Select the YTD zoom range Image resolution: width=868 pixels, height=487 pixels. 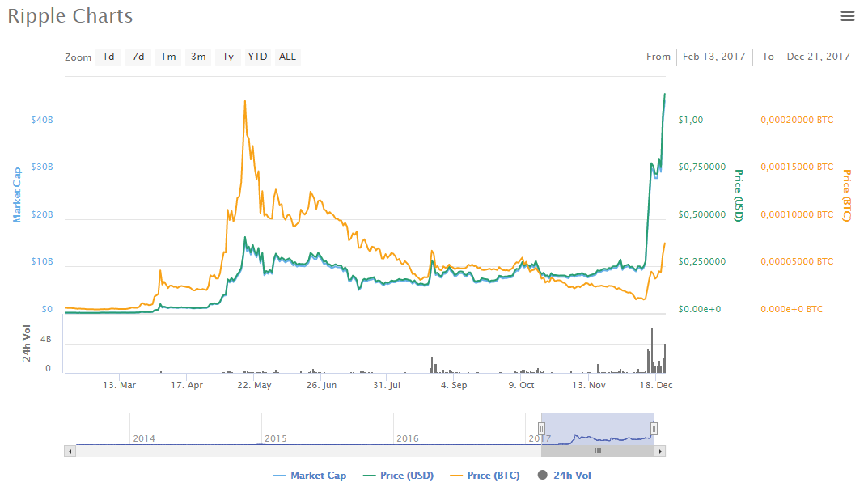coord(257,57)
